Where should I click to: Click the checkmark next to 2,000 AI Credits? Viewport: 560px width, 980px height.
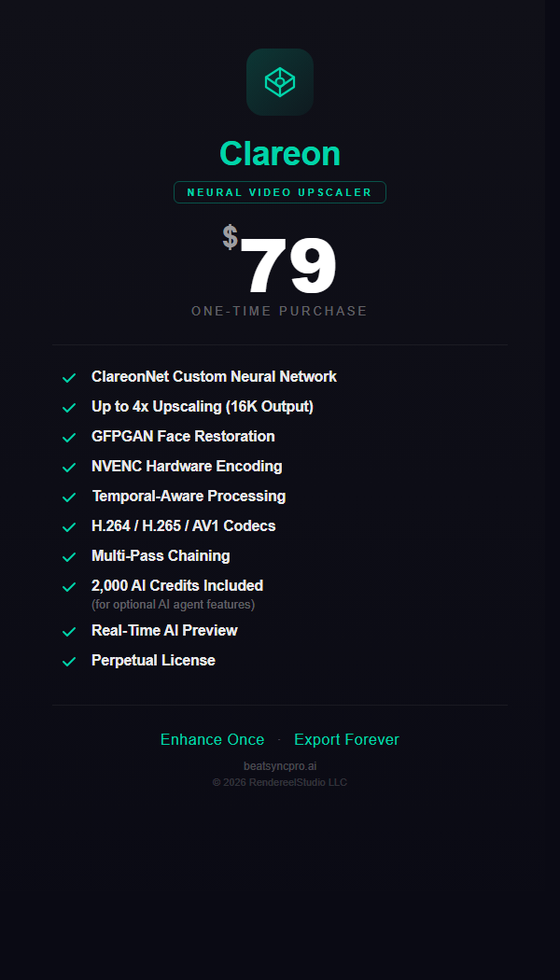click(x=69, y=587)
